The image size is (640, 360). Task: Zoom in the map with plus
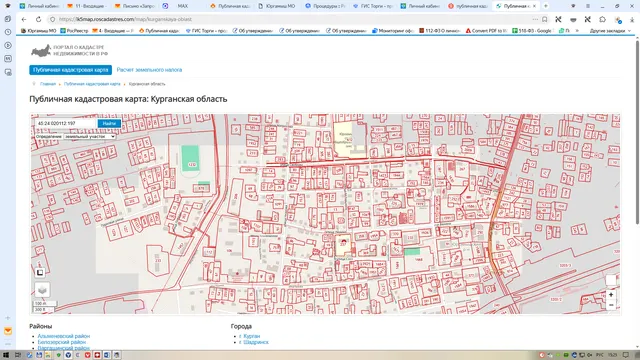coord(611,295)
